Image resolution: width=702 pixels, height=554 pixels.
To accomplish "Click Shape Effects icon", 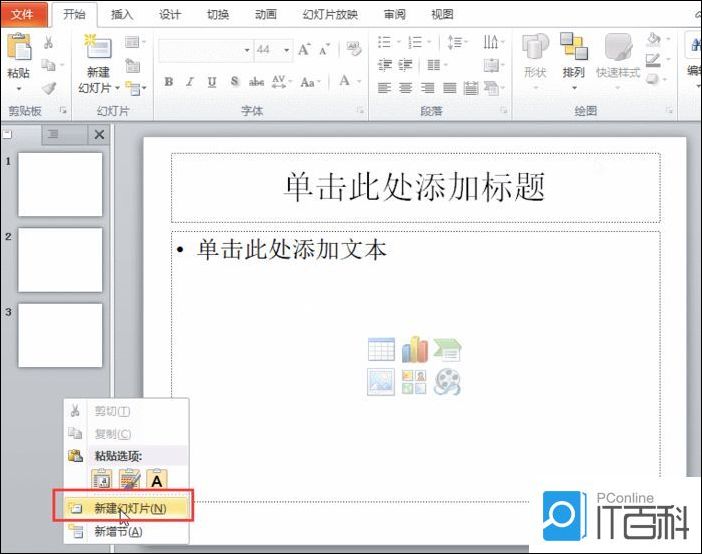I will click(653, 80).
